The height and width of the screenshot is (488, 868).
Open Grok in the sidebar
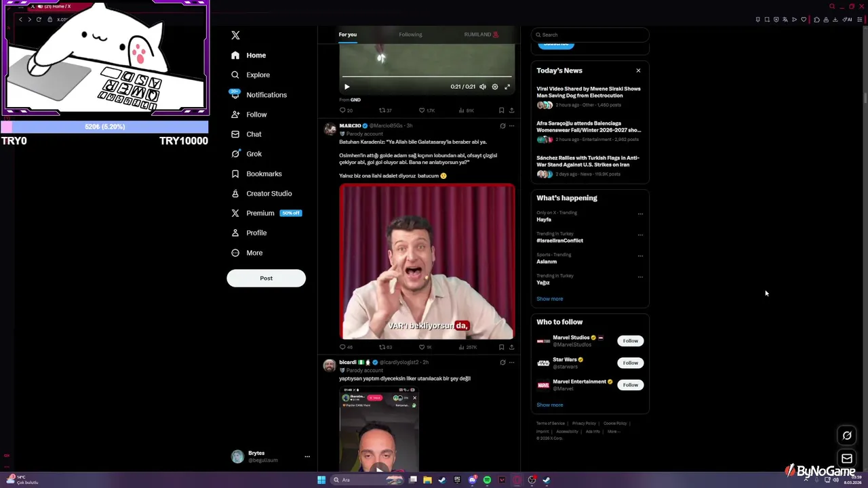[246, 154]
